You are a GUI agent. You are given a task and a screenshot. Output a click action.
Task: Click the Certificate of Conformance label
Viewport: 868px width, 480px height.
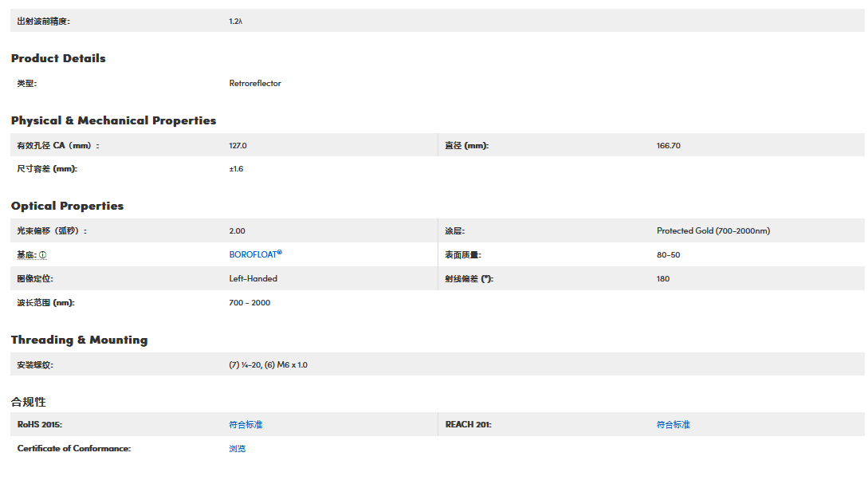pos(73,448)
